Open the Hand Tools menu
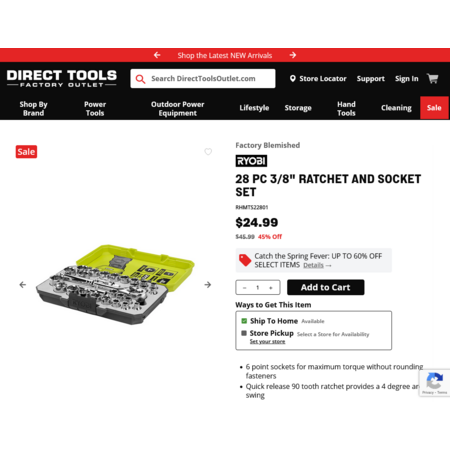 [346, 108]
